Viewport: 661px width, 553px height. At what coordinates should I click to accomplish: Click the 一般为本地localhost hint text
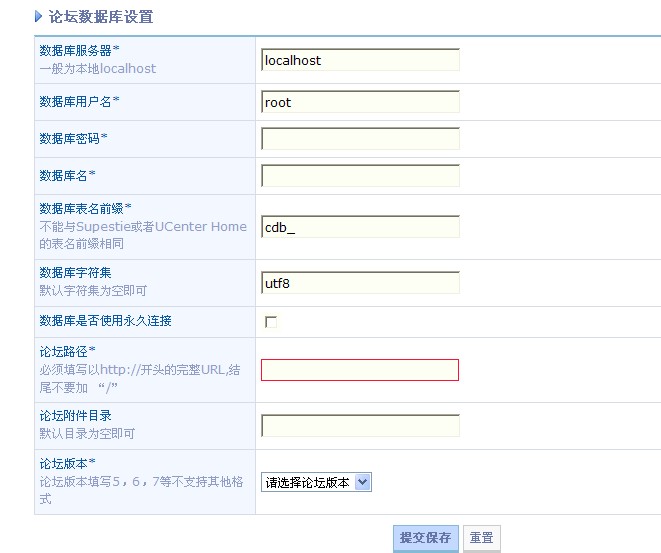tap(98, 69)
